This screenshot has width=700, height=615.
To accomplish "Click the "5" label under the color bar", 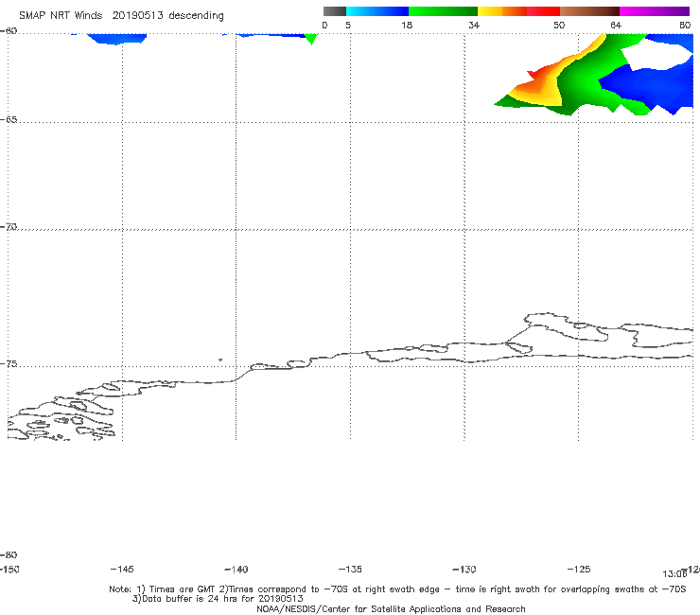I will [x=348, y=26].
